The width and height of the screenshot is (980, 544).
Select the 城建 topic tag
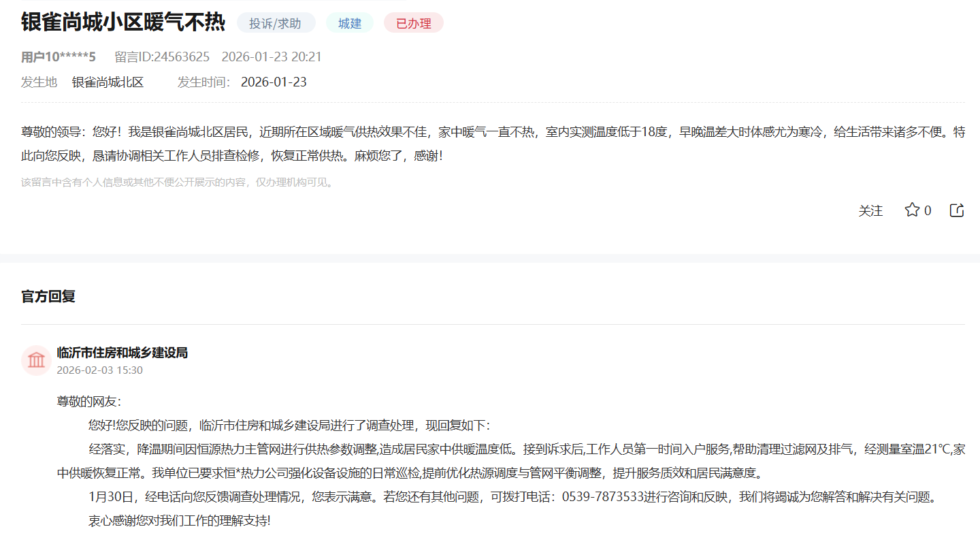click(349, 22)
